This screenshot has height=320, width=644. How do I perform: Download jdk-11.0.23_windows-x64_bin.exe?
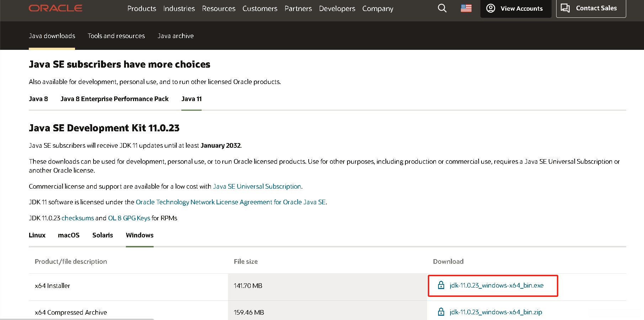(x=496, y=285)
